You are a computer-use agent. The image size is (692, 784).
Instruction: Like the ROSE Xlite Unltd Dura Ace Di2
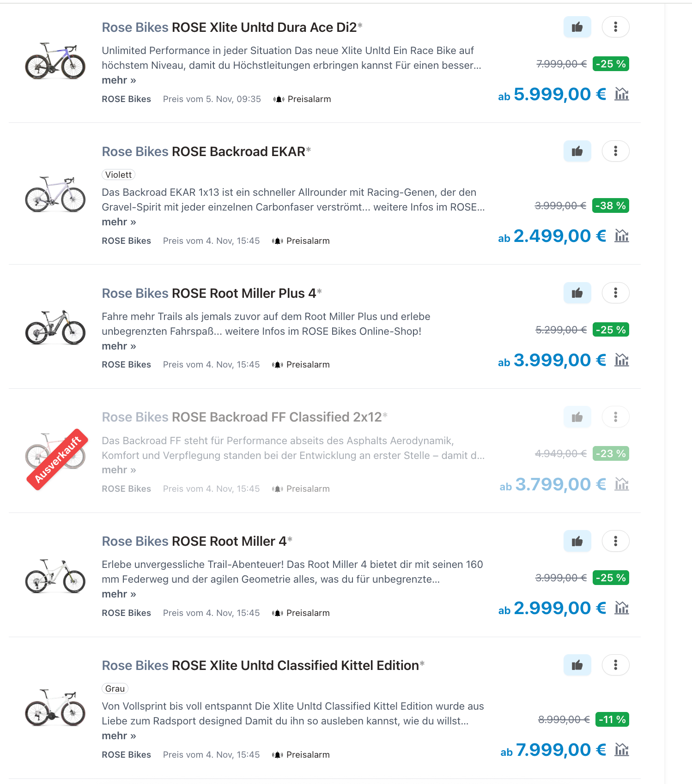click(x=577, y=27)
